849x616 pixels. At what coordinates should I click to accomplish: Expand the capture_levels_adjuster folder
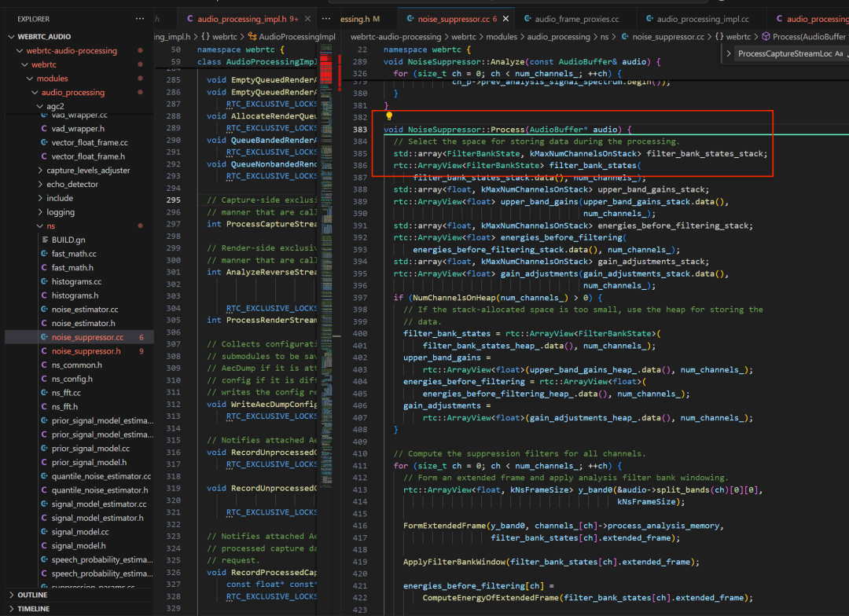[x=39, y=170]
